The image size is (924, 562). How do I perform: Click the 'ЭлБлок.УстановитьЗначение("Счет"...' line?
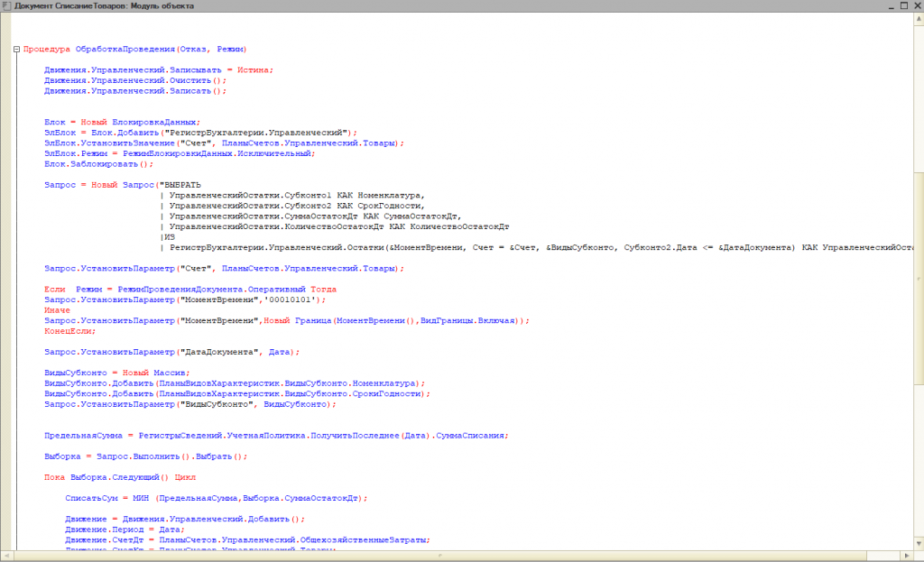[224, 143]
